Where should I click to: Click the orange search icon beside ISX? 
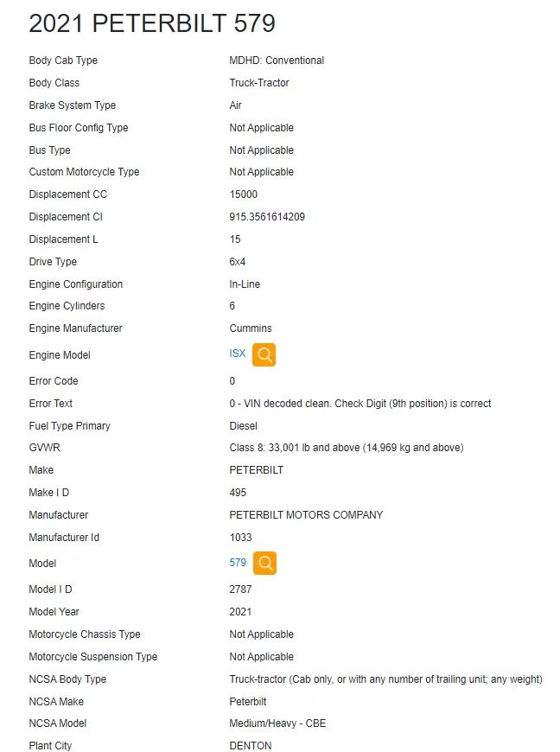[x=264, y=354]
